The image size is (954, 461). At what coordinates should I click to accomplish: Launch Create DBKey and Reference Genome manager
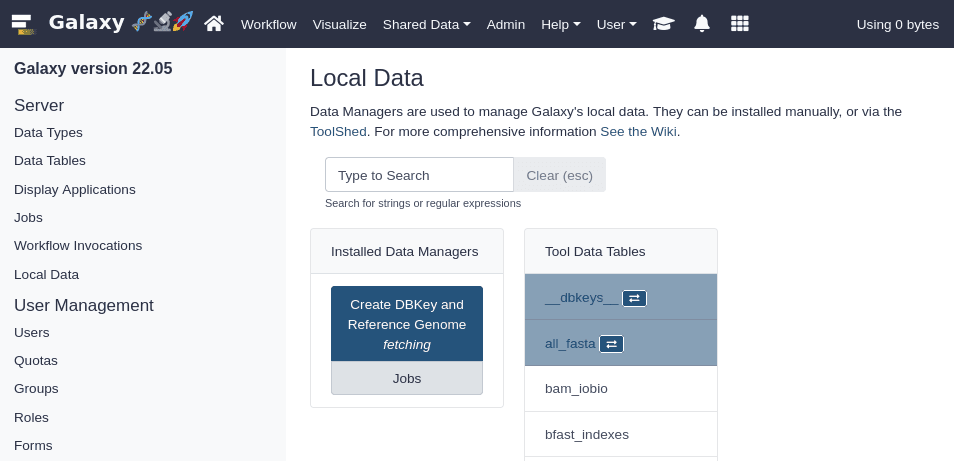pyautogui.click(x=407, y=324)
